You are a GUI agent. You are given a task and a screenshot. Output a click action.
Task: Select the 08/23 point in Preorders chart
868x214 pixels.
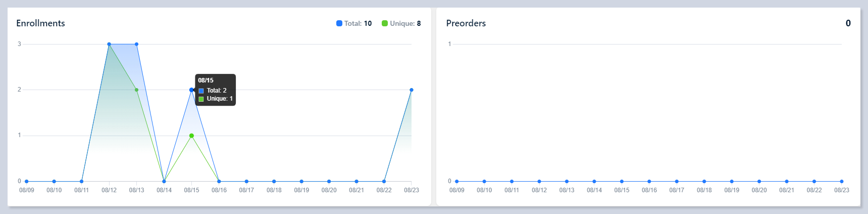point(842,181)
